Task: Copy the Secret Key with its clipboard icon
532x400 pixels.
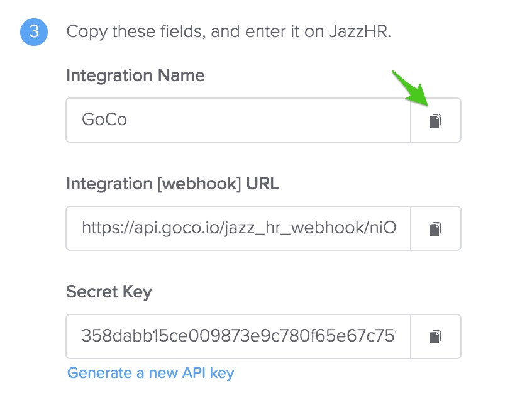Action: tap(436, 336)
